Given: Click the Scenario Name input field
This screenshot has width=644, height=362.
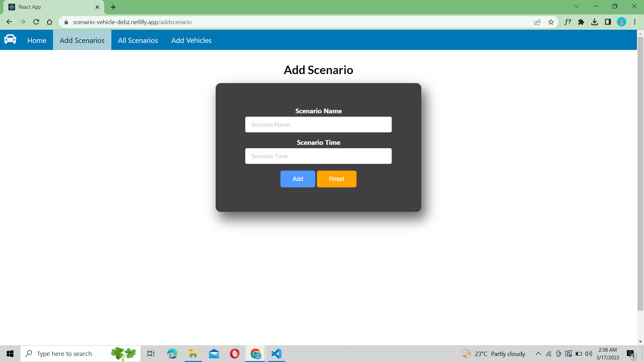Looking at the screenshot, I should point(318,124).
